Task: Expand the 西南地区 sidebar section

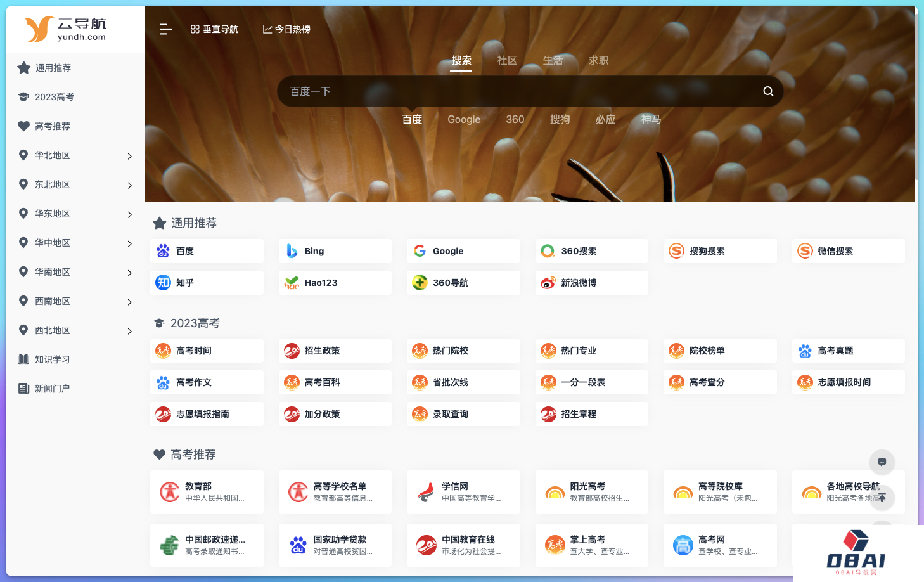Action: [x=75, y=301]
